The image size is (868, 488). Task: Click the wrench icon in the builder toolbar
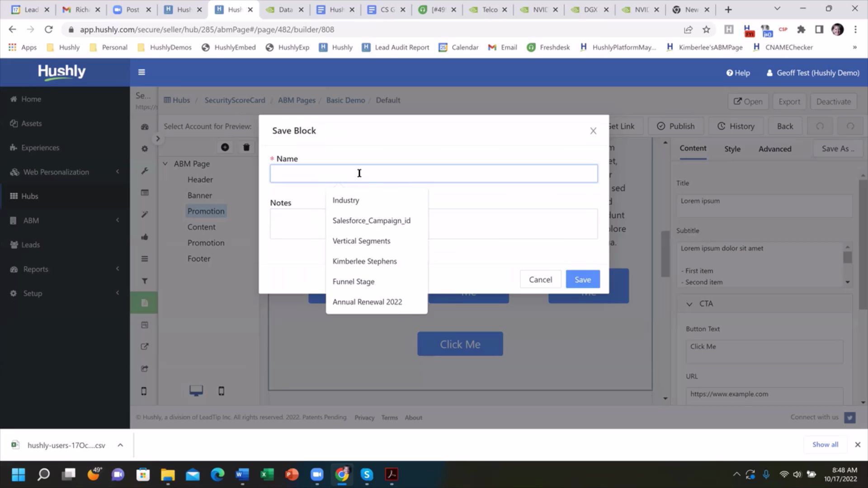144,170
